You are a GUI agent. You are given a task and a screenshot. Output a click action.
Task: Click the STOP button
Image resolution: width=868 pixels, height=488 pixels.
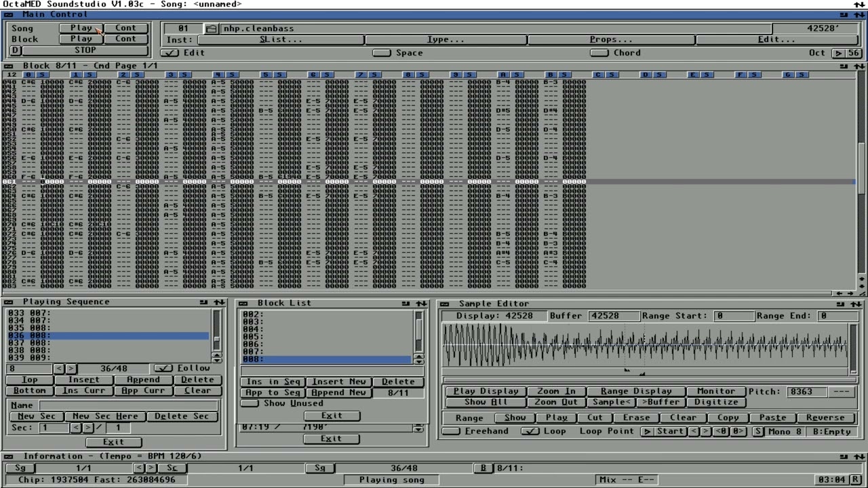tap(85, 50)
